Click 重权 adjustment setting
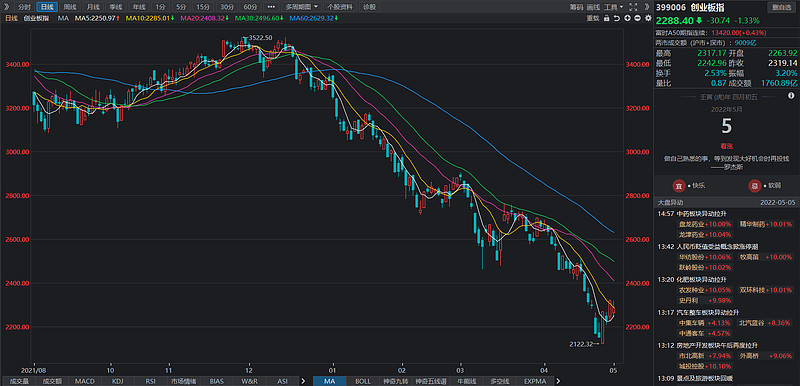800x386 pixels. [x=592, y=18]
